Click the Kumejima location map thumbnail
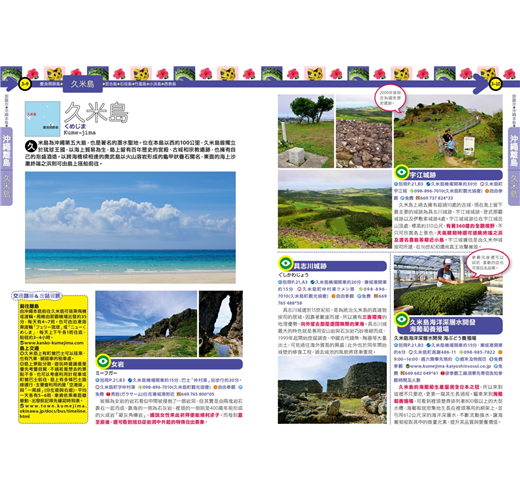The height and width of the screenshot is (500, 520). coord(43,119)
